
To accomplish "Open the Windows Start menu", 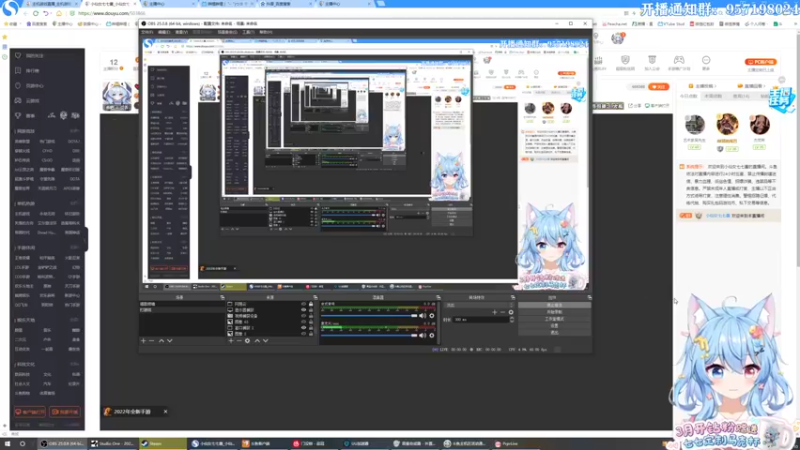I will click(7, 444).
